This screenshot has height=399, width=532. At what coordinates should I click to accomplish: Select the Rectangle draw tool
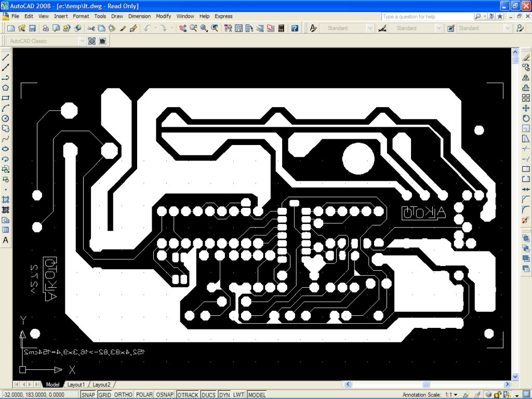pos(5,98)
